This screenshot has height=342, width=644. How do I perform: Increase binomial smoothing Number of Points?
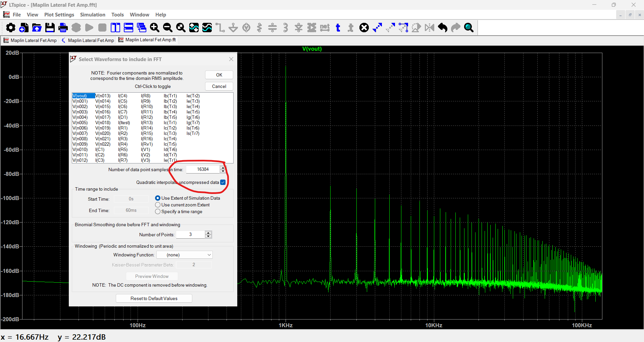point(208,233)
